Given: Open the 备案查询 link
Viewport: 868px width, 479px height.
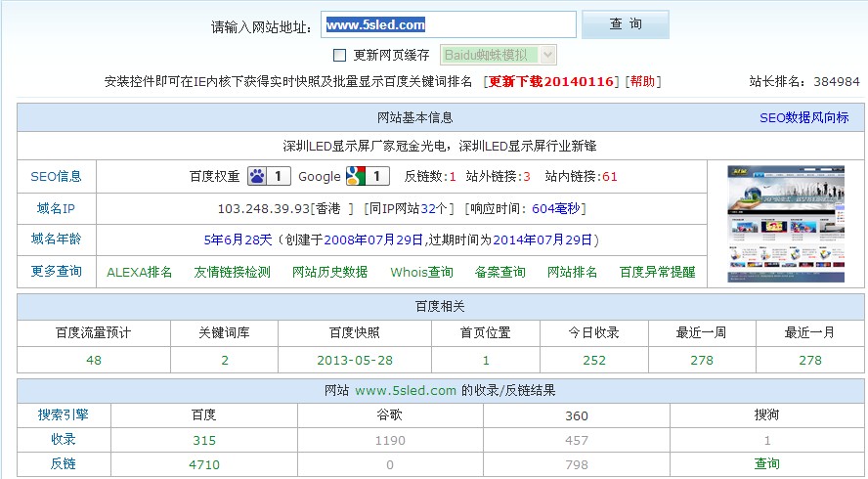Looking at the screenshot, I should pyautogui.click(x=499, y=272).
